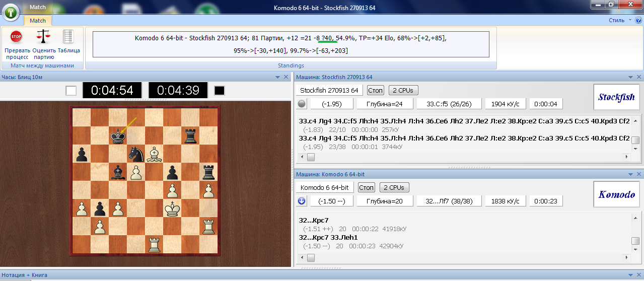Switch to the Match ribbon tab
Screen dimensions: 644x281
click(38, 21)
